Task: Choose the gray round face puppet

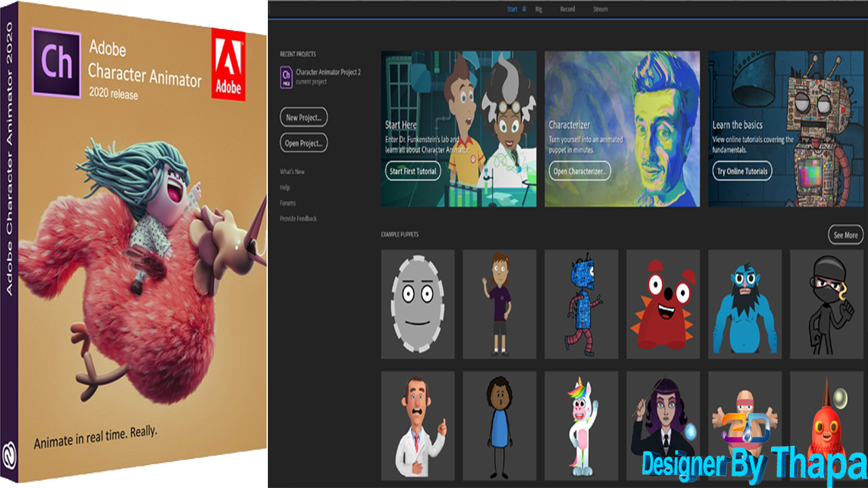Action: coord(418,304)
